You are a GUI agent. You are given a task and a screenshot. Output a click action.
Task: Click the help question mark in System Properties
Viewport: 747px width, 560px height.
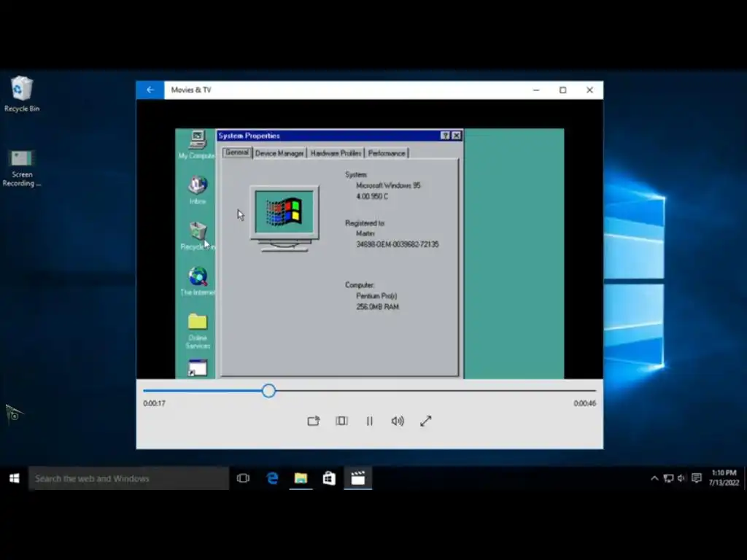[445, 136]
